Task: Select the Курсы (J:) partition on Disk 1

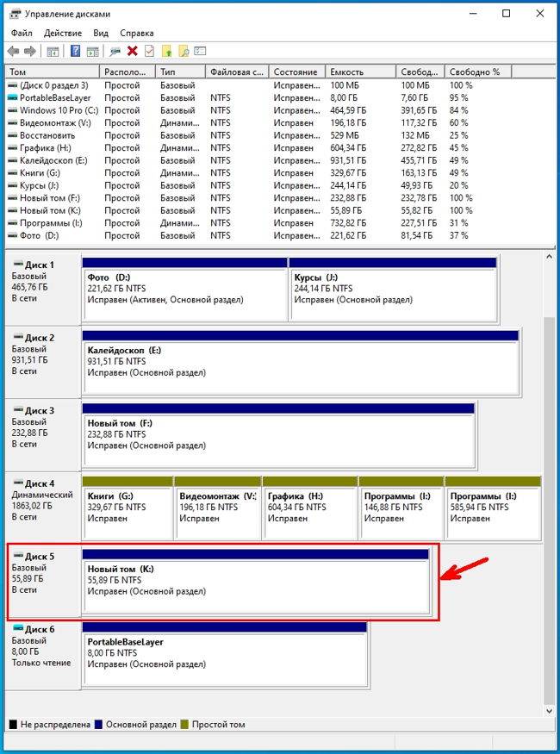Action: click(x=393, y=290)
